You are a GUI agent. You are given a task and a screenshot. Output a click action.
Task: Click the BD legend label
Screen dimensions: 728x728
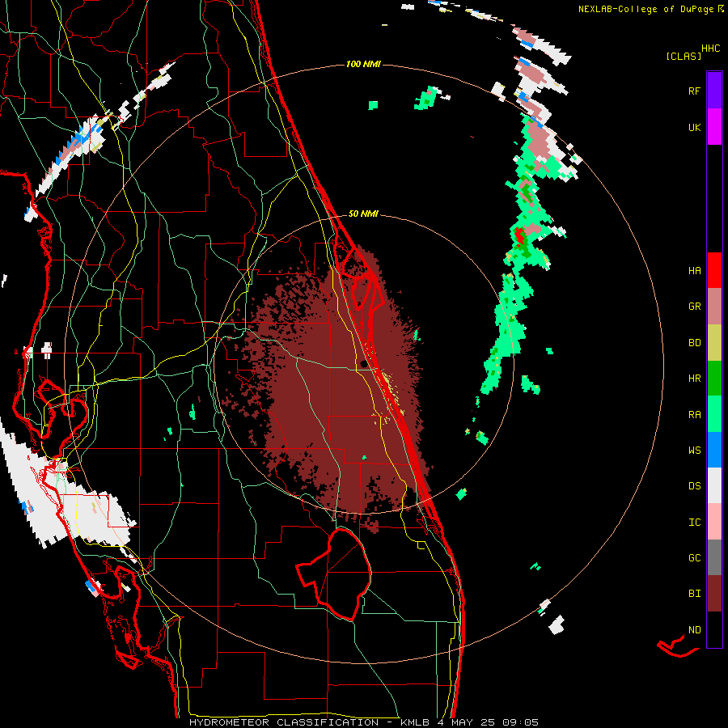pos(694,343)
